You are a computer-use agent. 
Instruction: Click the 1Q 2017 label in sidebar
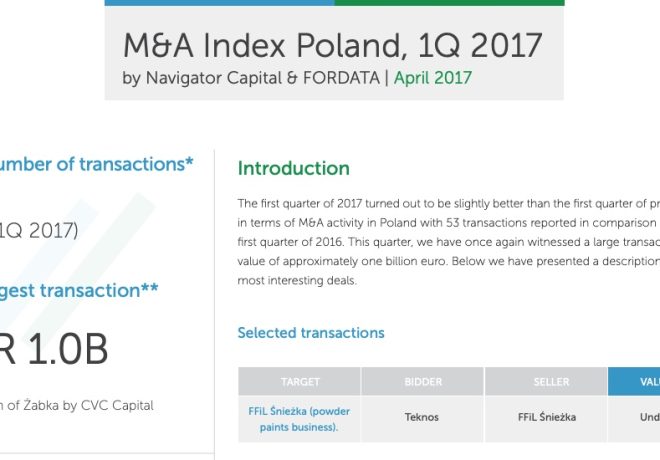(39, 231)
